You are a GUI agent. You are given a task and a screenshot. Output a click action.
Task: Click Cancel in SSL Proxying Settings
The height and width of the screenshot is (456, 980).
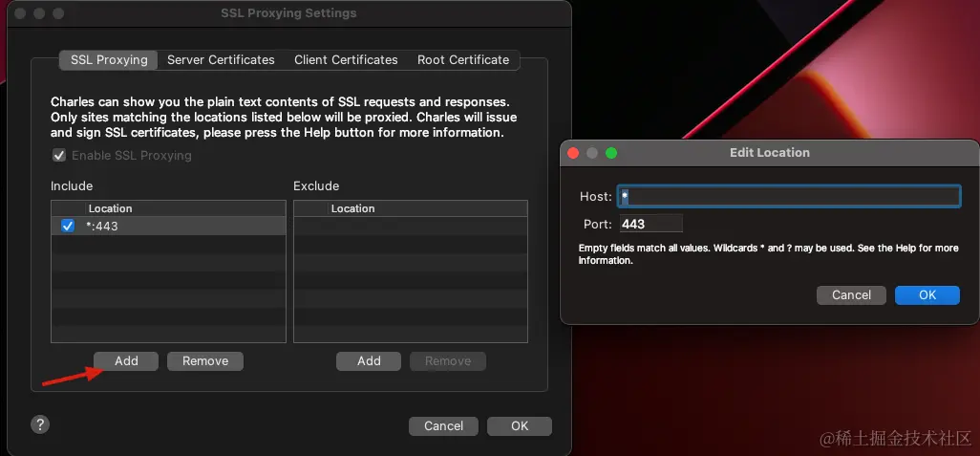[x=444, y=426]
